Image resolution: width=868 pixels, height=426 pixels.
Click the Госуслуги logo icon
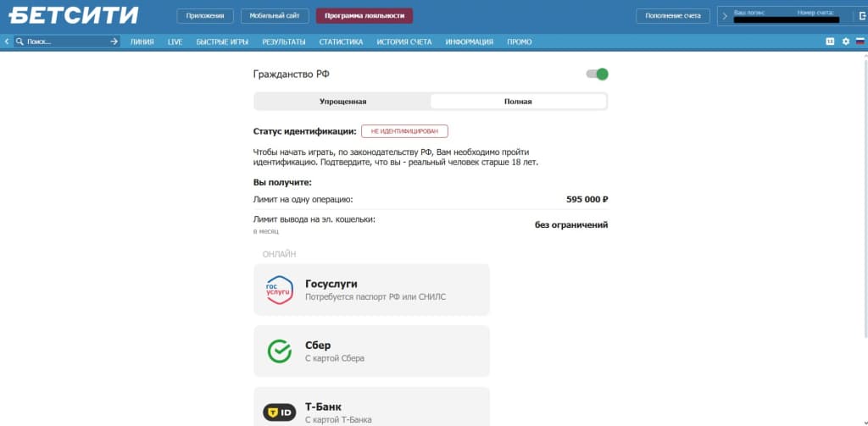pos(279,290)
